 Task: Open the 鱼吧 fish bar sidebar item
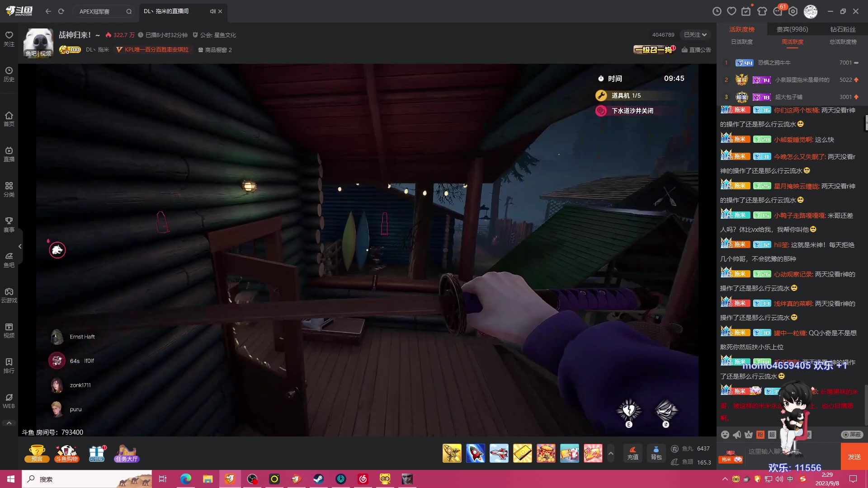(x=9, y=260)
